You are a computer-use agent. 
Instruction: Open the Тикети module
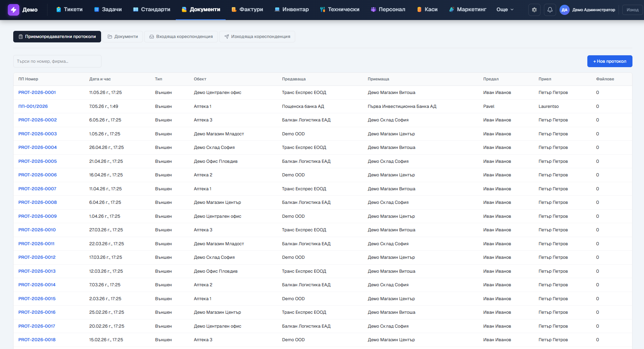[70, 9]
